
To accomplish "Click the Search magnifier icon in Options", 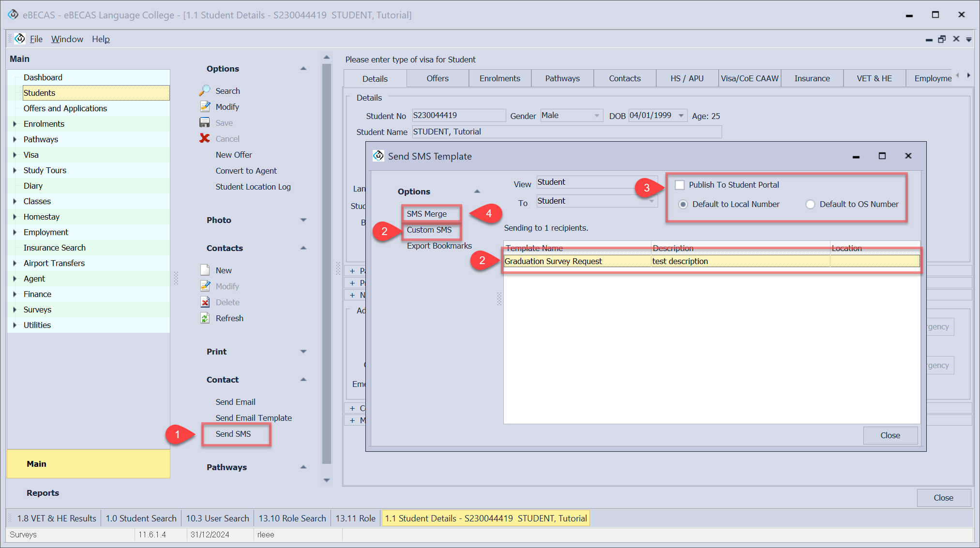I will [205, 90].
